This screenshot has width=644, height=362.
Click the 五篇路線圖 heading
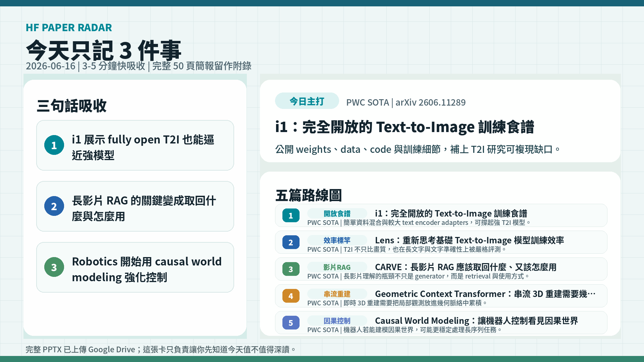click(x=309, y=195)
